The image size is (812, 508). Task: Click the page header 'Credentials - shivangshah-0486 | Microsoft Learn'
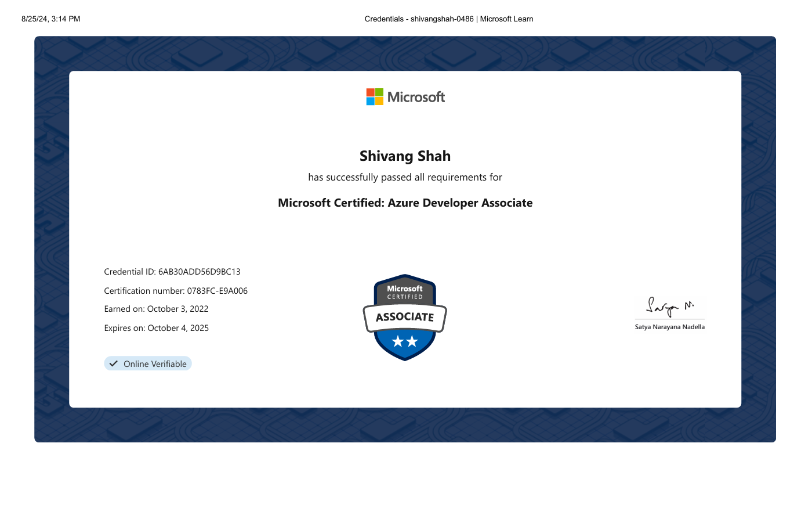pyautogui.click(x=449, y=19)
